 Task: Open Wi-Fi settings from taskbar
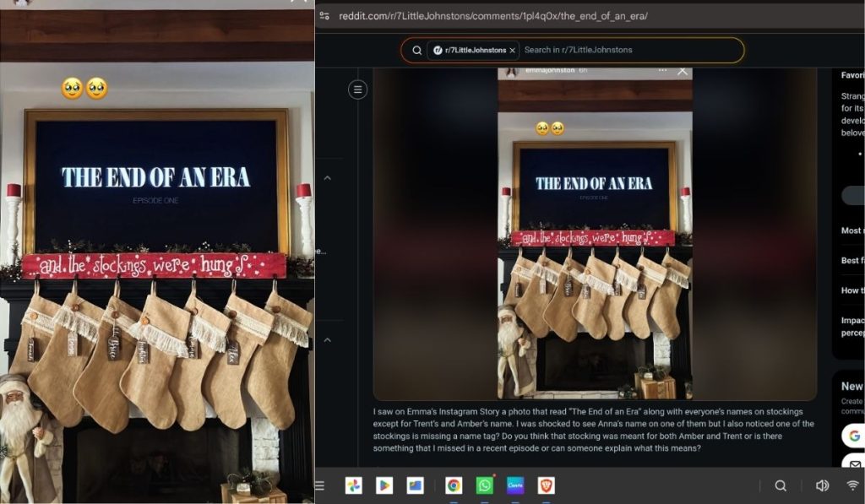852,485
